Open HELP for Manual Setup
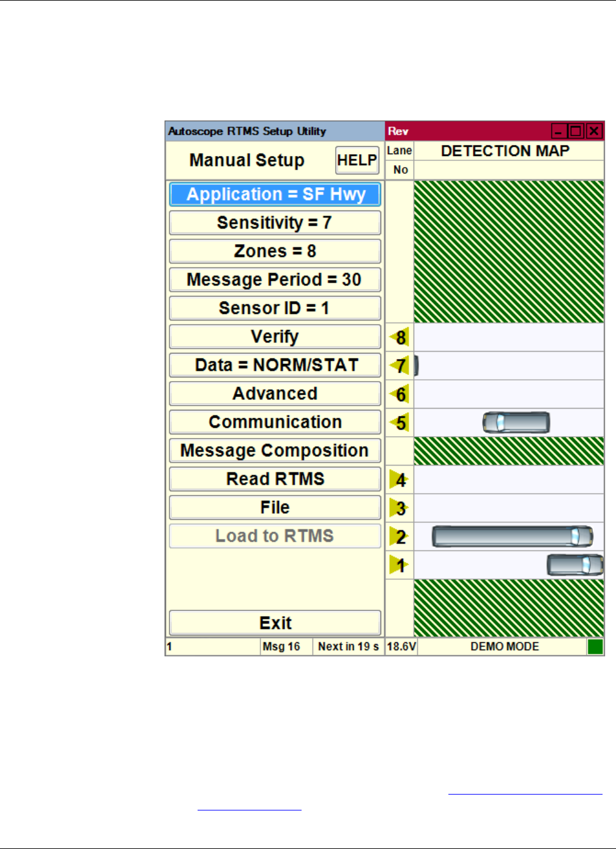This screenshot has width=616, height=849. [x=357, y=160]
